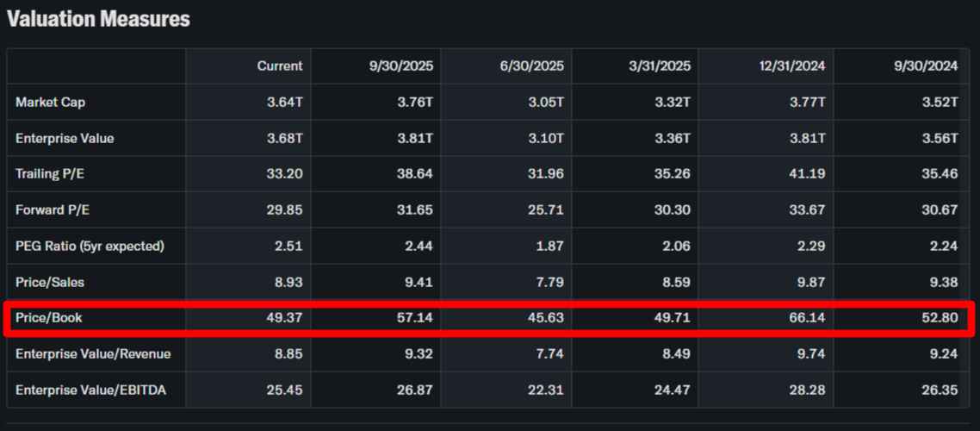980x431 pixels.
Task: Select the 6/30/2025 column header
Action: (x=532, y=66)
